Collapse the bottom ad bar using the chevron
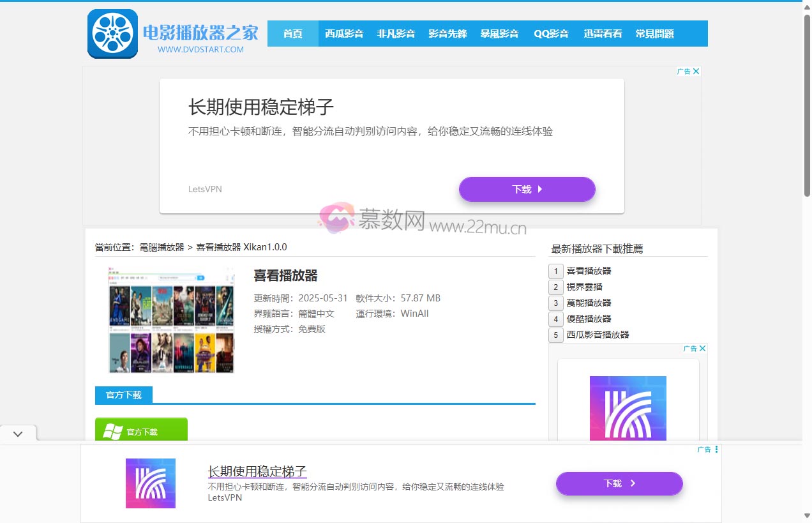 [18, 433]
